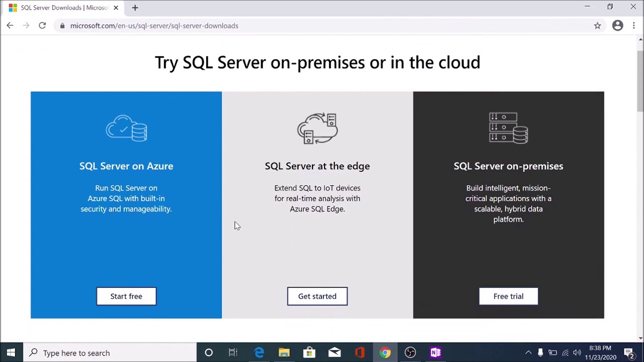Click the SQL Server on Azure cloud icon
The height and width of the screenshot is (362, 644).
pos(126,128)
